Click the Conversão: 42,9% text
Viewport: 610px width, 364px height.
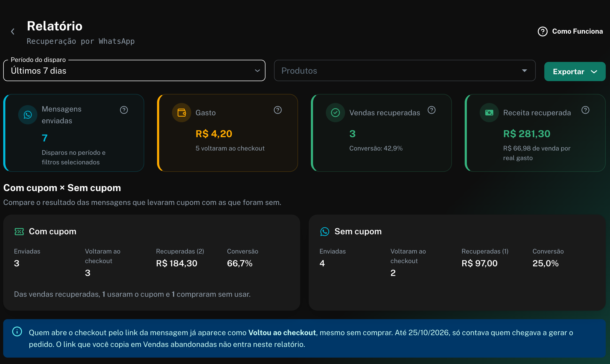click(376, 148)
